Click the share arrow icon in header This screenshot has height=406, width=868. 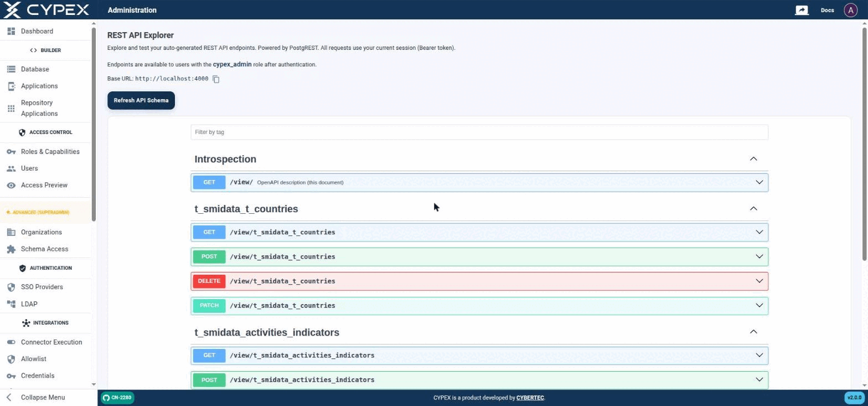tap(802, 10)
